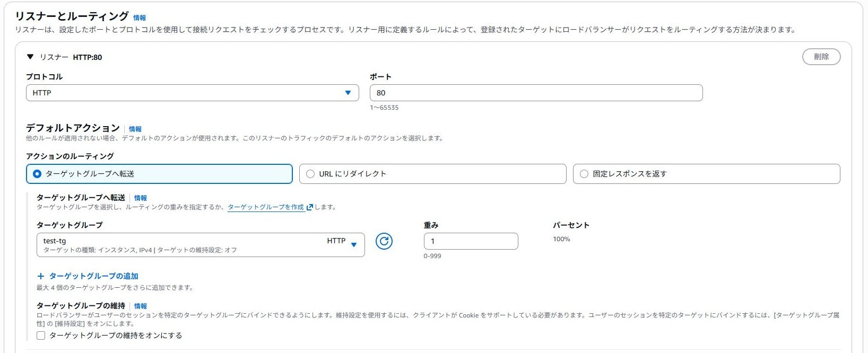Click the 100% percent value
Screen dimensions: 868x353
[561, 239]
